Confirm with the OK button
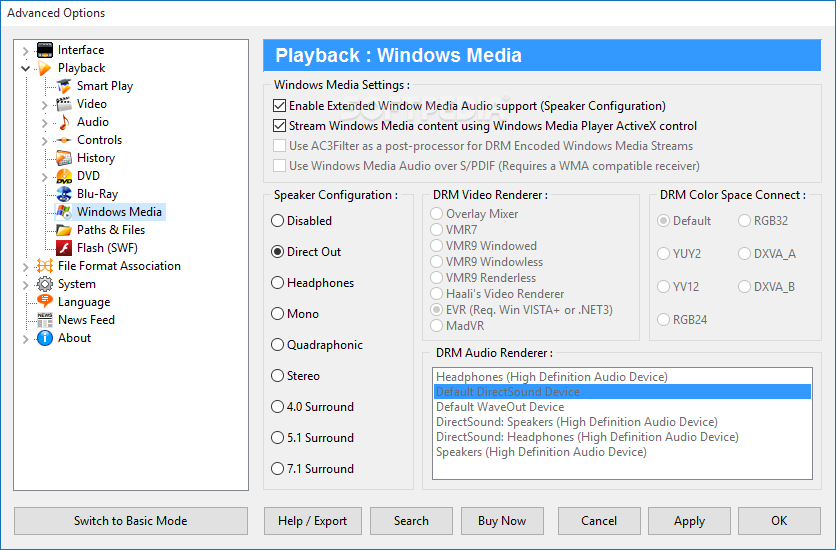This screenshot has height=550, width=836. (779, 521)
